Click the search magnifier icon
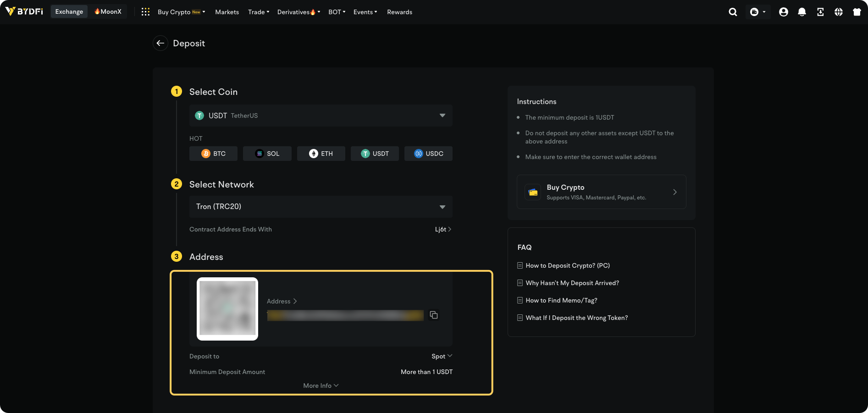Viewport: 868px width, 413px height. pyautogui.click(x=733, y=12)
